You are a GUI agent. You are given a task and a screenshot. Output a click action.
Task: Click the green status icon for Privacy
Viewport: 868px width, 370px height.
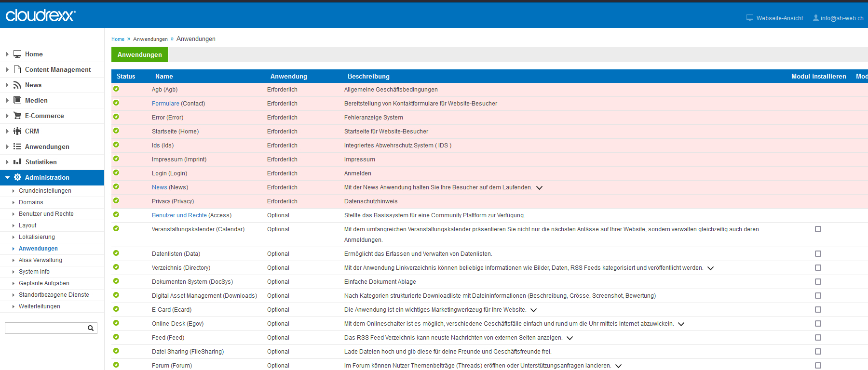(116, 200)
